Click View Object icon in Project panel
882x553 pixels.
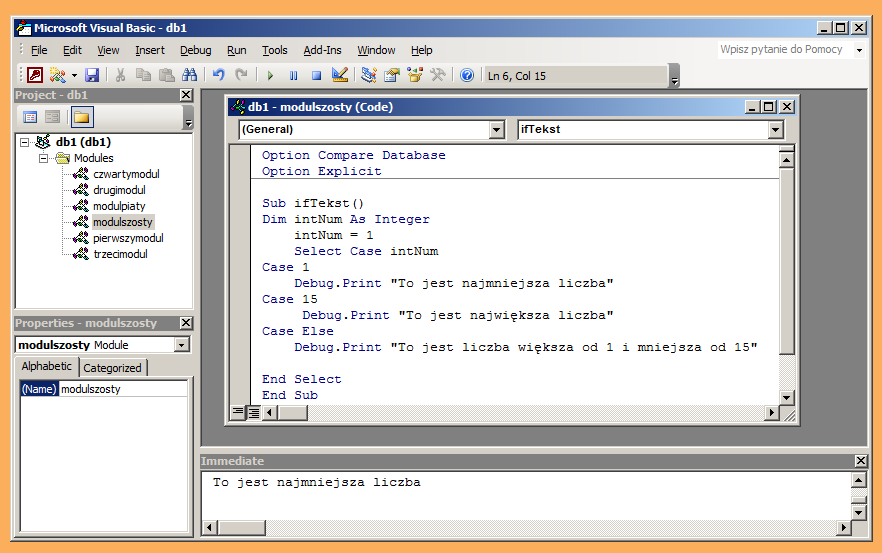tap(52, 117)
